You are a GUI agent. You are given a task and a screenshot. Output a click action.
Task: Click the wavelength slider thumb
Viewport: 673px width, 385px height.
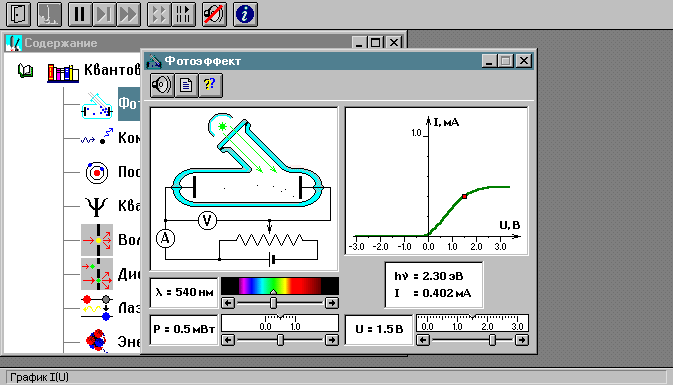click(x=273, y=303)
